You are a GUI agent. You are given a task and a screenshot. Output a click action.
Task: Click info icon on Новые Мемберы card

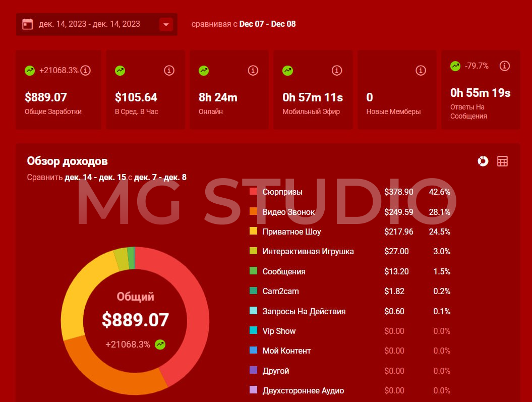click(x=421, y=71)
